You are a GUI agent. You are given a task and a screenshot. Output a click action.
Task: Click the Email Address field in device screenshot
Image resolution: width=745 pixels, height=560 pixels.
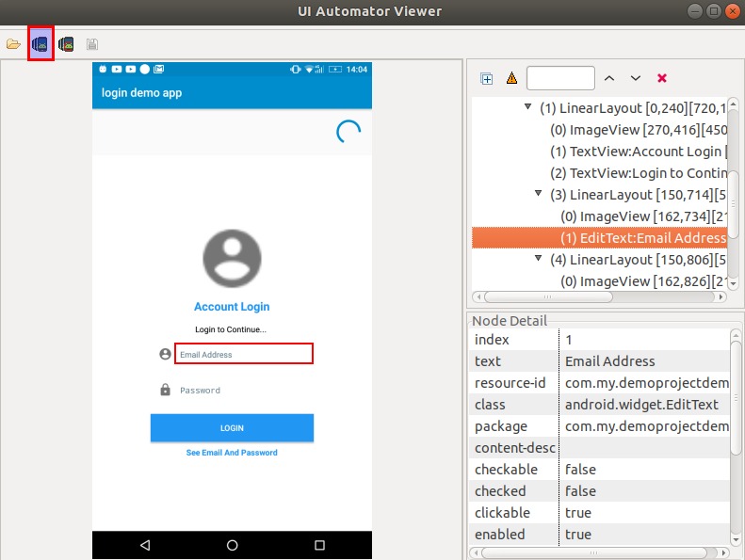click(x=244, y=354)
